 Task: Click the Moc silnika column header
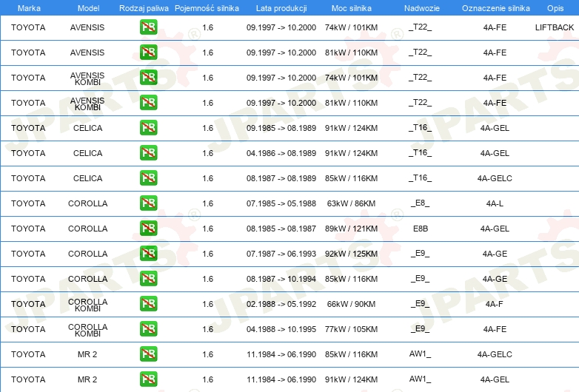352,8
